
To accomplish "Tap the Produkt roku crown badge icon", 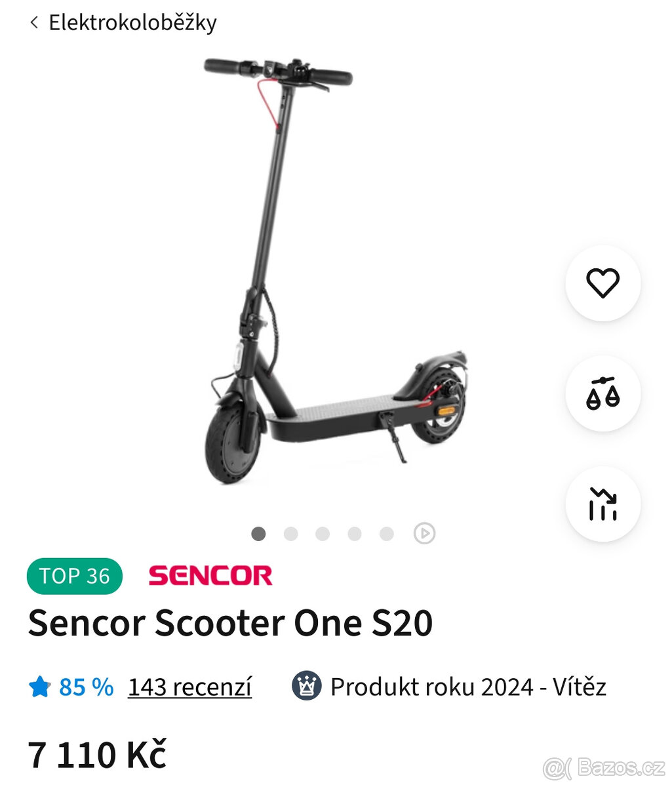I will pos(306,686).
